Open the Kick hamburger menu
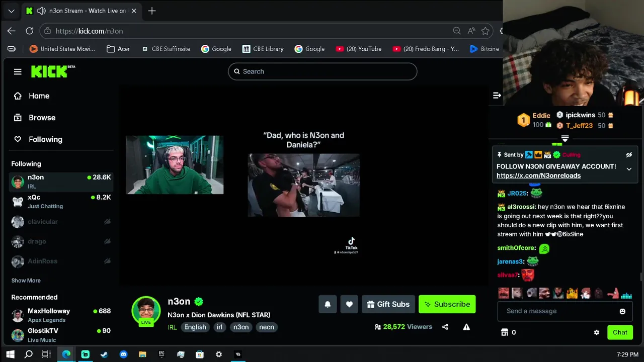644x362 pixels. (x=18, y=72)
